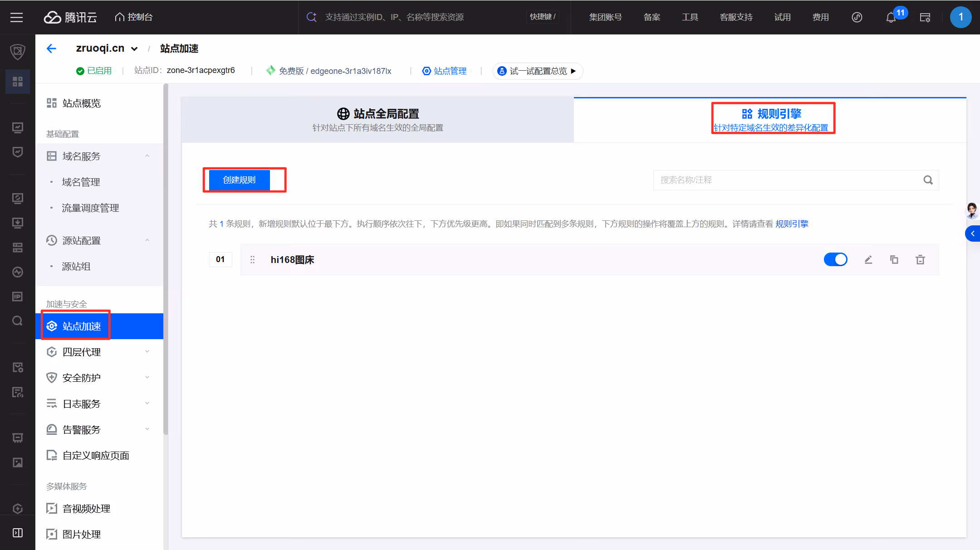Switch to the 站点全局配置 tab
Image resolution: width=980 pixels, height=550 pixels.
tap(377, 120)
